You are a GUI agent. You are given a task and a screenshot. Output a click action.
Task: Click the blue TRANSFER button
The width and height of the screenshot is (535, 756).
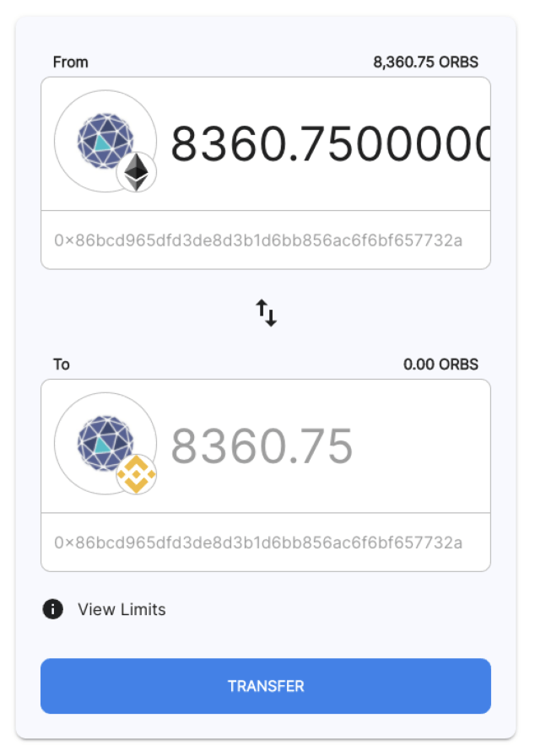point(266,686)
